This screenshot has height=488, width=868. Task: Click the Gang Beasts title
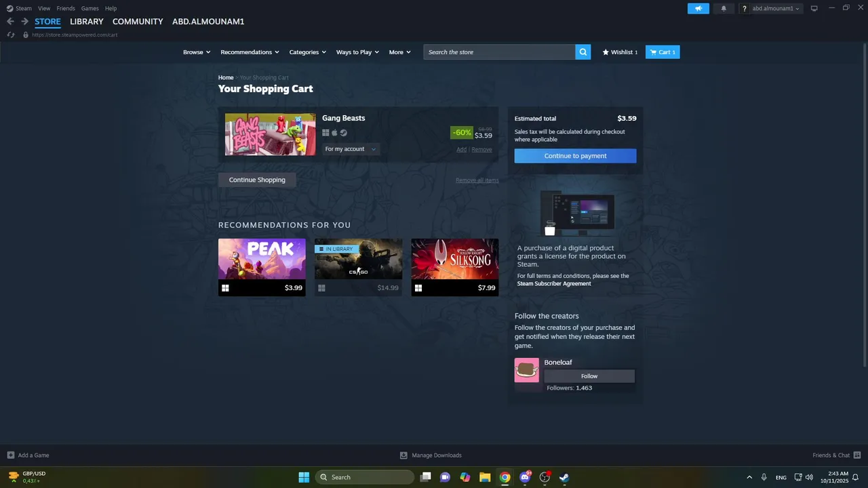[x=343, y=118]
